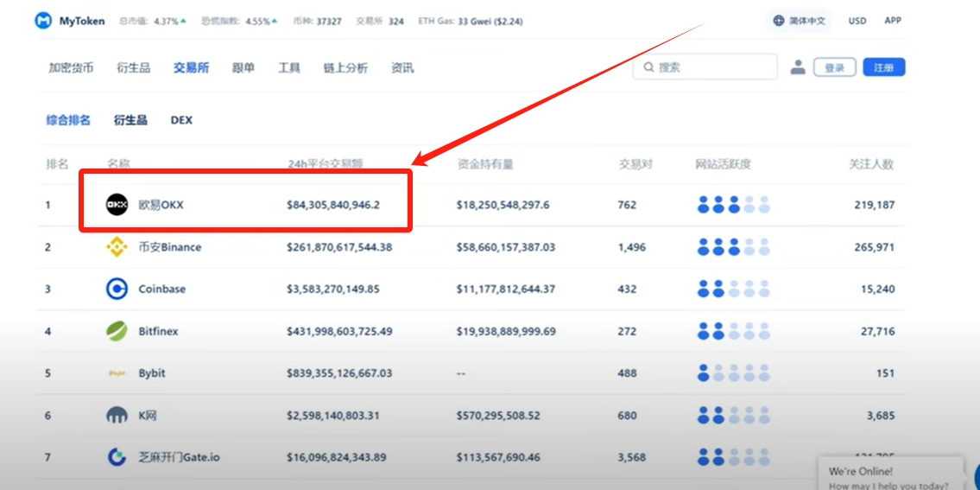
Task: Open the 加密货币 menu
Action: pyautogui.click(x=71, y=68)
